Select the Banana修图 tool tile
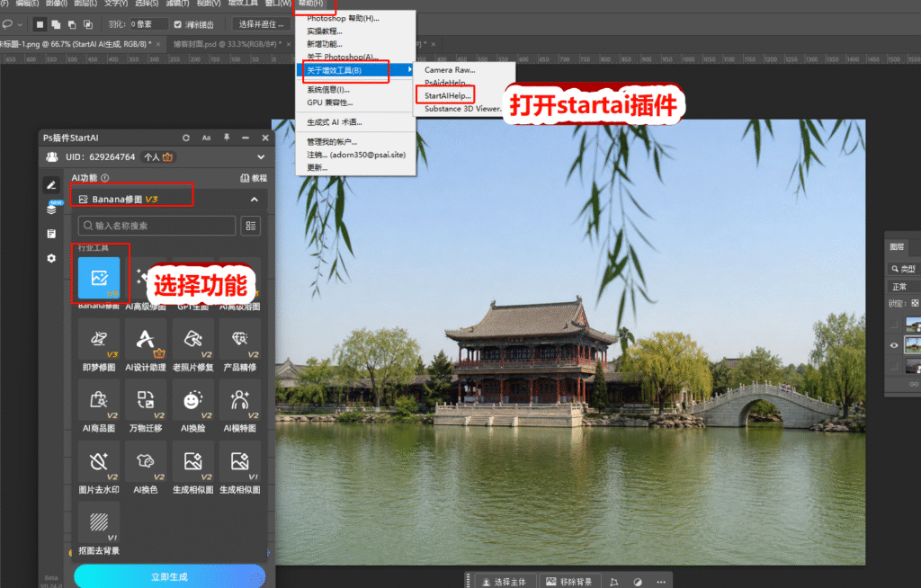Viewport: 921px width, 588px height. pyautogui.click(x=99, y=278)
